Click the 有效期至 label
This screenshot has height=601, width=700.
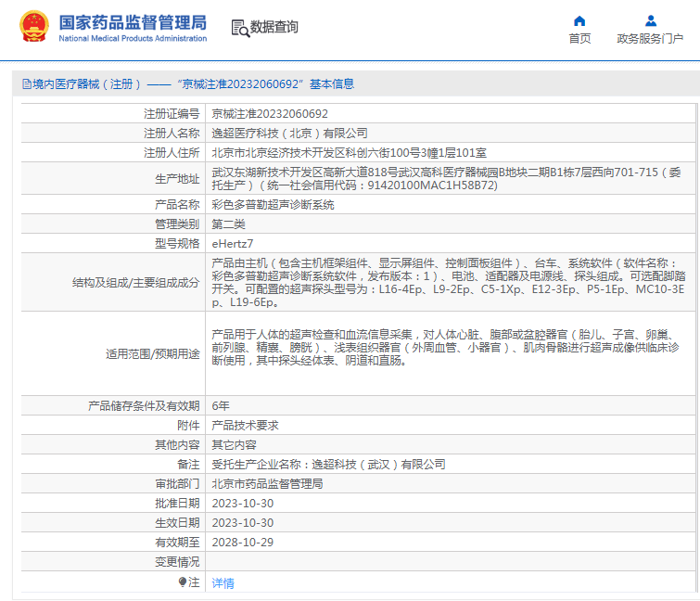coord(177,542)
